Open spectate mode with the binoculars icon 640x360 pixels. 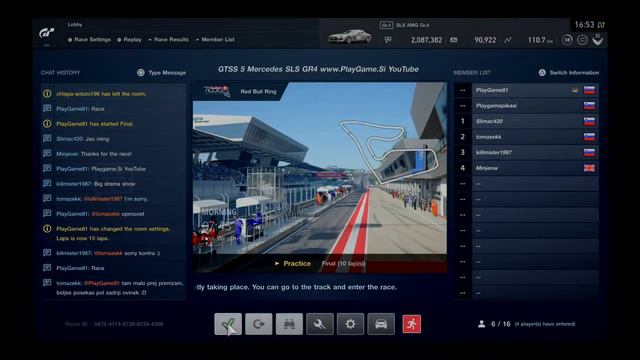click(289, 324)
